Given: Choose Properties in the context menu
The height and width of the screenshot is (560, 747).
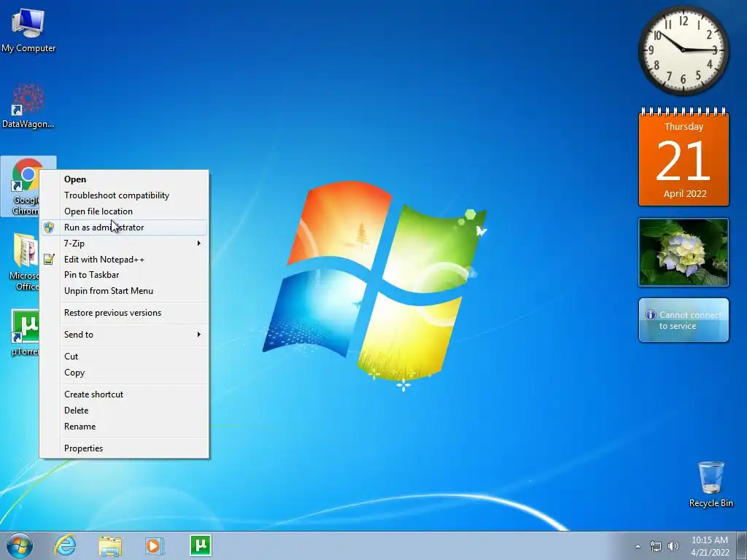Looking at the screenshot, I should pos(124,448).
